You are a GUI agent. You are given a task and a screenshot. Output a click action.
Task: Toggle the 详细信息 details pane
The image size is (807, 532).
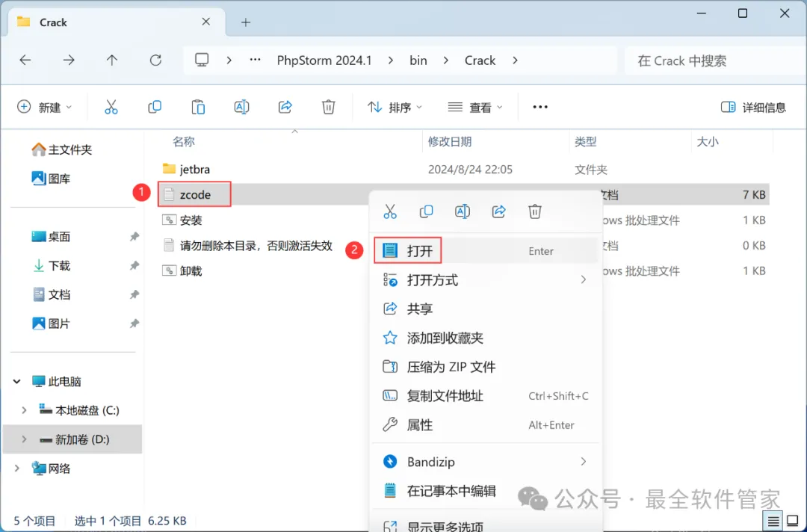[753, 107]
